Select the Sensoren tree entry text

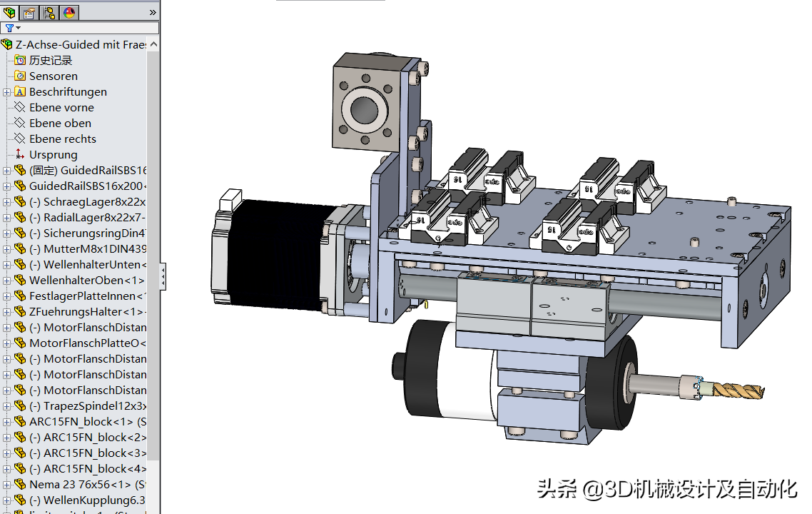pyautogui.click(x=54, y=76)
